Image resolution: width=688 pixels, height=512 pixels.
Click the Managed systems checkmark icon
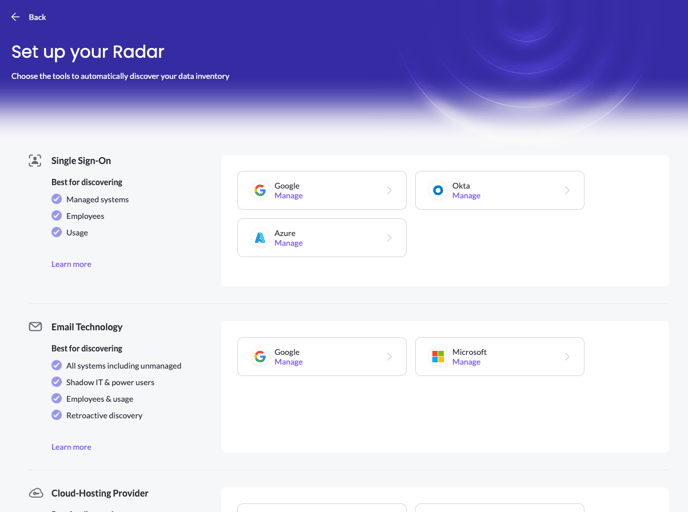pyautogui.click(x=57, y=199)
